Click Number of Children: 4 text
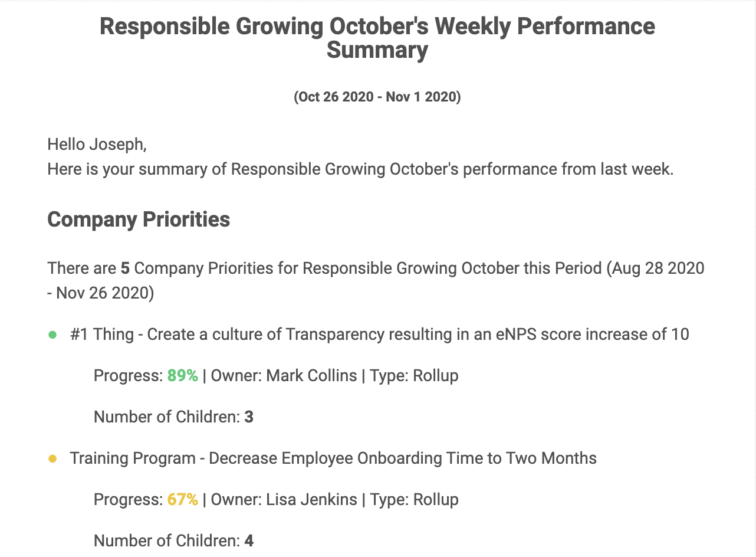 173,541
